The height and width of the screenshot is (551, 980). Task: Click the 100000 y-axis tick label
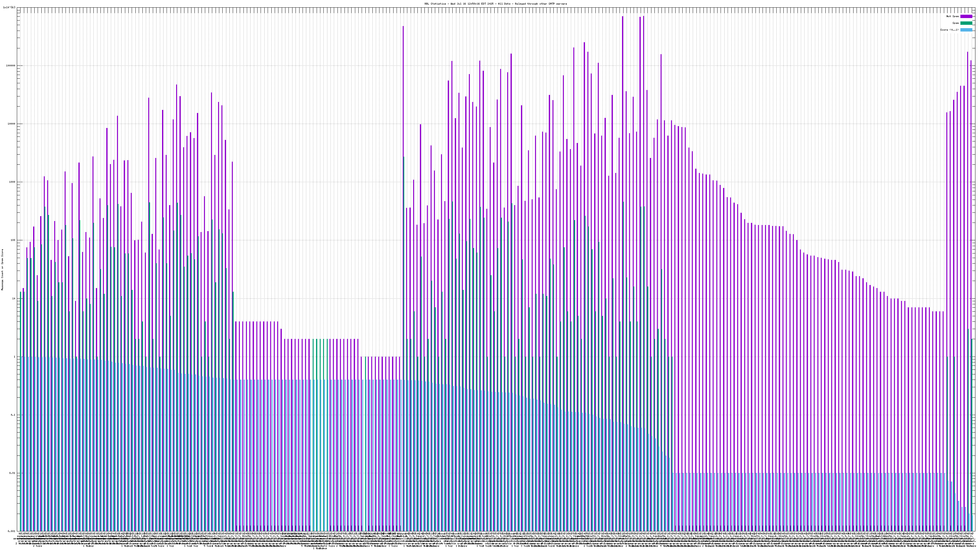(10, 66)
